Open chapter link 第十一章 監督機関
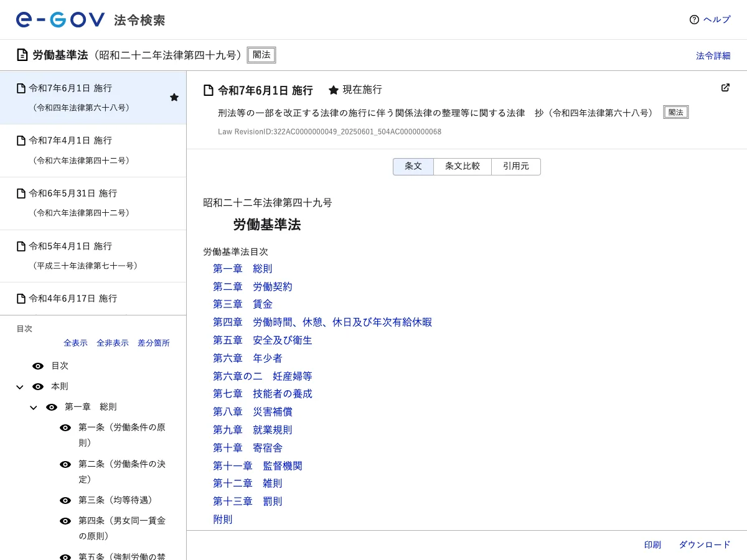 click(x=258, y=466)
